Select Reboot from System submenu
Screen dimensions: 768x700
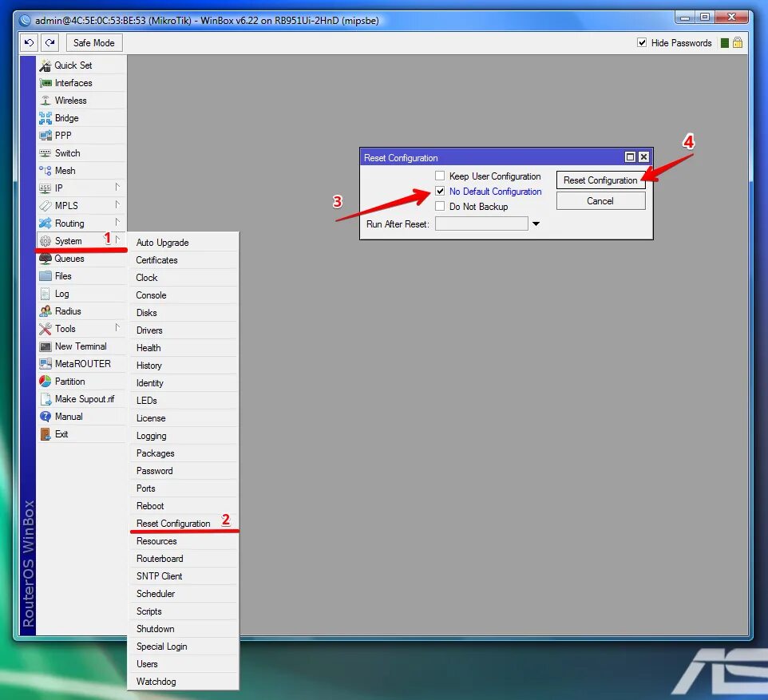pyautogui.click(x=183, y=506)
